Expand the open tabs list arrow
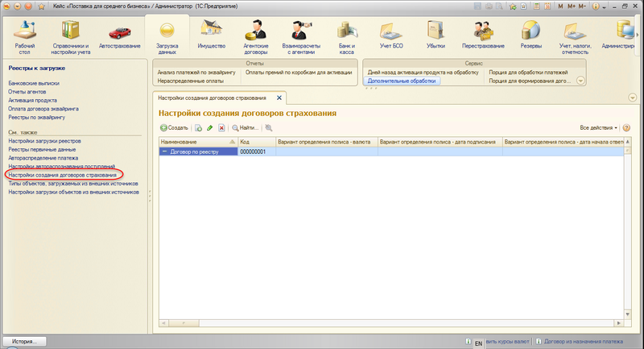644x349 pixels. (x=632, y=97)
